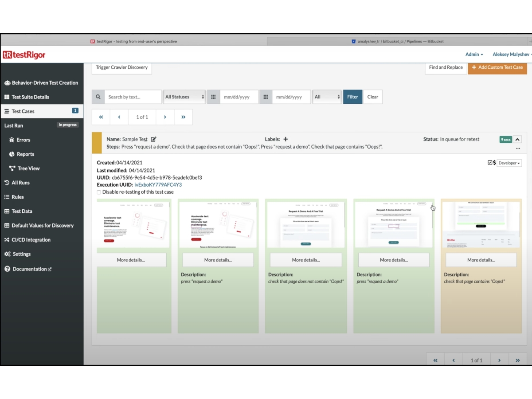Open the Developer dropdown
Image resolution: width=532 pixels, height=399 pixels.
pos(509,163)
